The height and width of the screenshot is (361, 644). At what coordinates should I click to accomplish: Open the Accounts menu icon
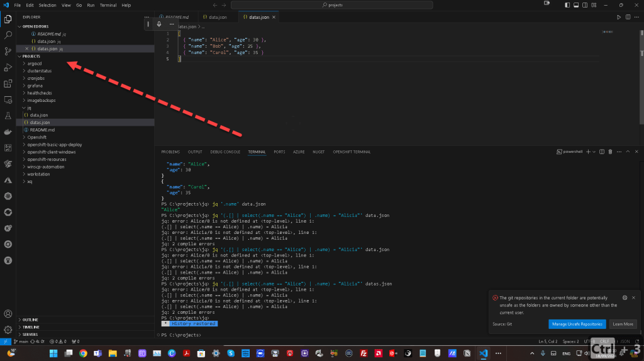click(x=8, y=314)
